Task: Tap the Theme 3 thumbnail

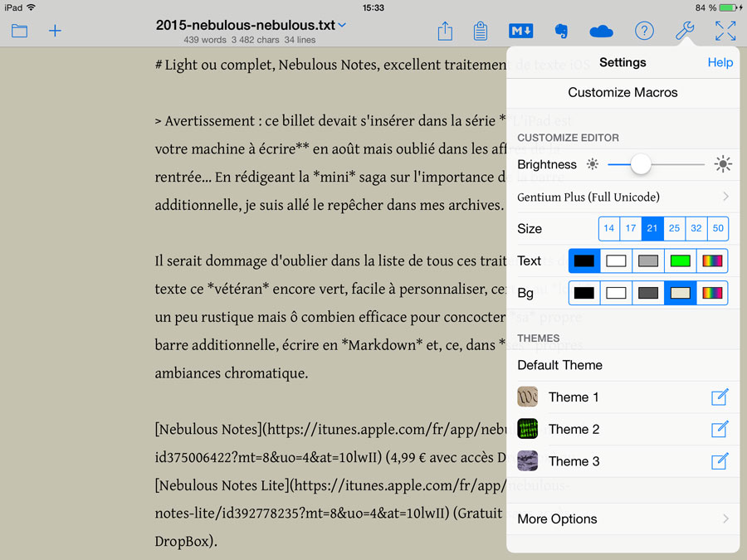Action: pyautogui.click(x=527, y=460)
